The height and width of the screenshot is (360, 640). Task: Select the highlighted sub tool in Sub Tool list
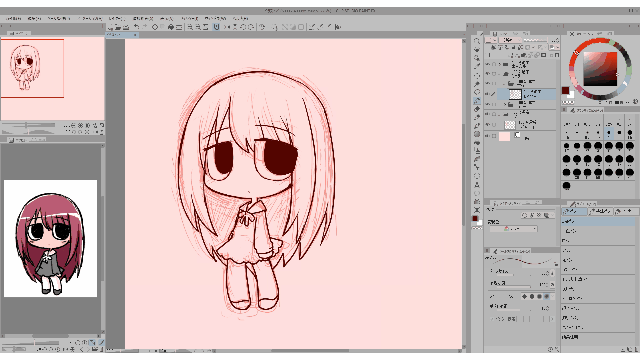click(x=598, y=221)
